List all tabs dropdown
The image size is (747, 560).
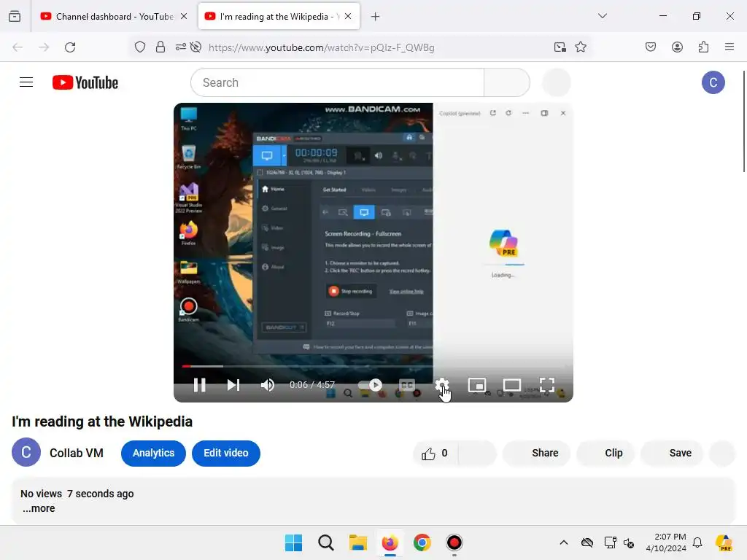coord(602,16)
